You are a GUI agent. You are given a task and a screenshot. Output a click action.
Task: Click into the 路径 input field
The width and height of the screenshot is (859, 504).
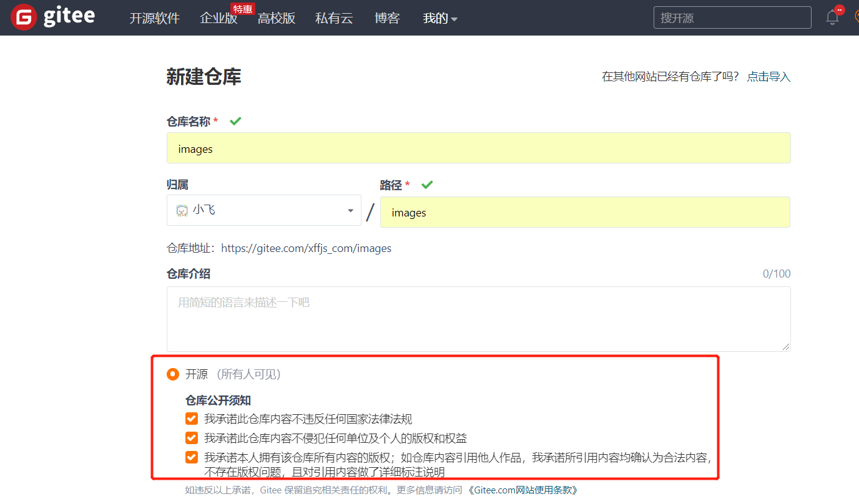click(x=584, y=213)
